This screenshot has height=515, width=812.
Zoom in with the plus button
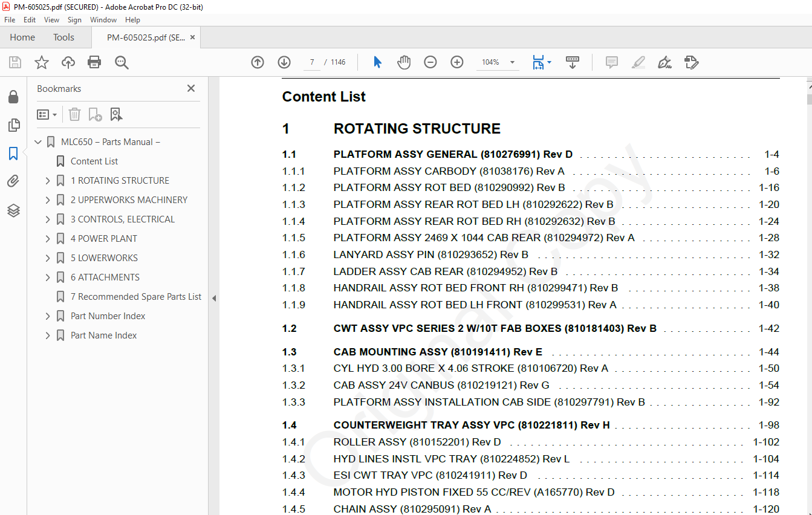click(x=457, y=62)
